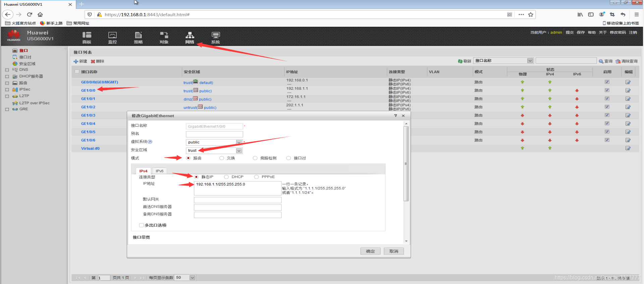This screenshot has height=284, width=644.
Task: Select 旁路检测 mode radio button
Action: [x=255, y=158]
